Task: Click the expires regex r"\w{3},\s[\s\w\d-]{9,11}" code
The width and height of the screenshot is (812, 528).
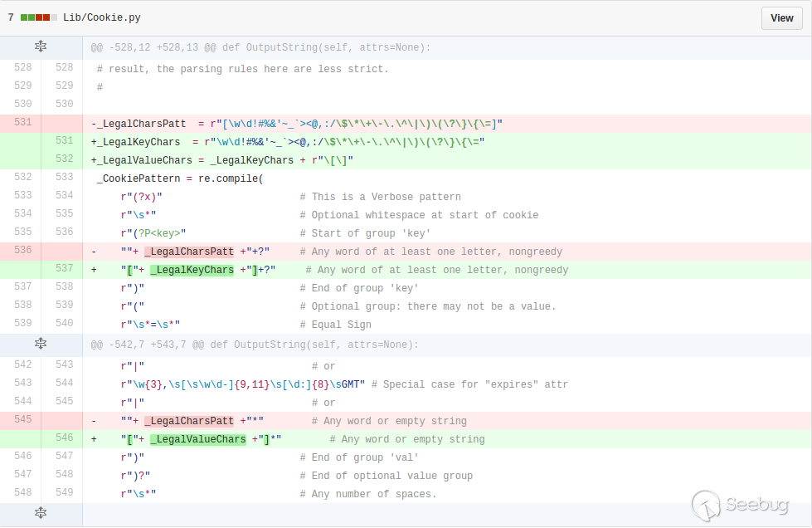Action: pyautogui.click(x=243, y=385)
